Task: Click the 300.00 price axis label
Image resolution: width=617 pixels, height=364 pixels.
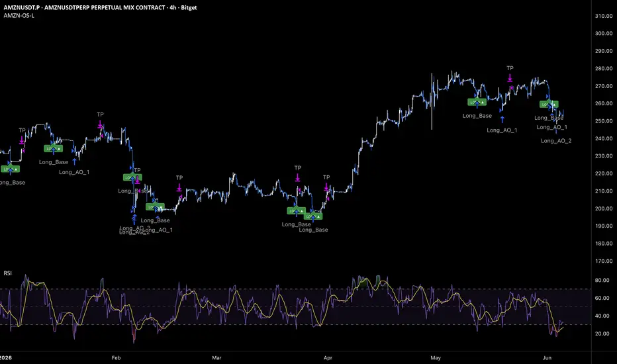Action: coord(604,34)
